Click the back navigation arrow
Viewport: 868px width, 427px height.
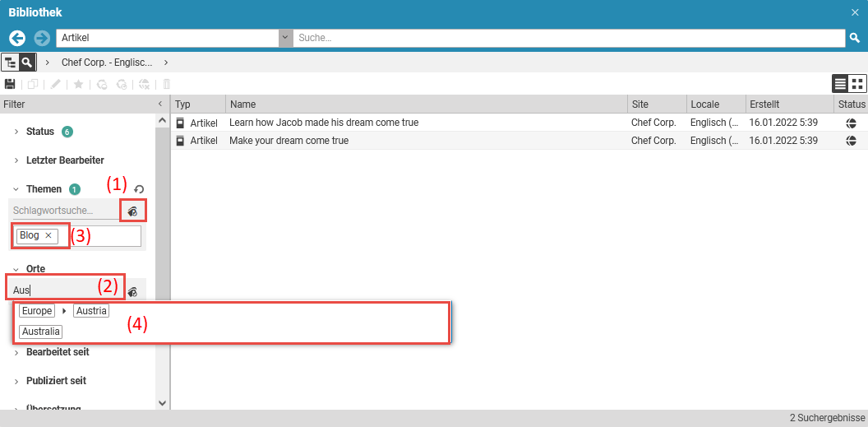coord(17,38)
